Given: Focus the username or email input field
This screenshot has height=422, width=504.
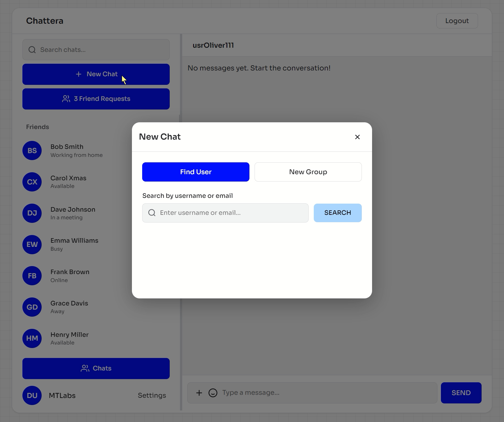Looking at the screenshot, I should click(x=225, y=213).
